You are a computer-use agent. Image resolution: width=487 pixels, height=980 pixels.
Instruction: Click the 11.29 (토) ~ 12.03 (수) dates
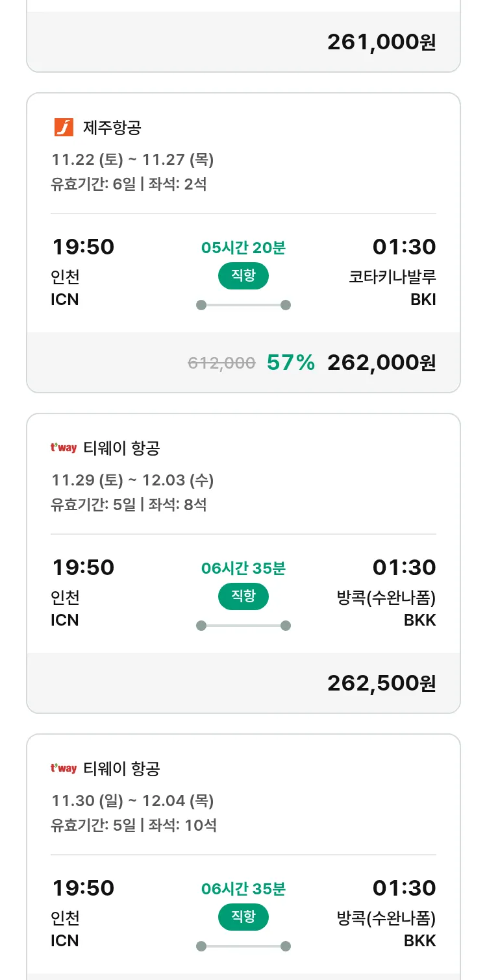tap(132, 480)
